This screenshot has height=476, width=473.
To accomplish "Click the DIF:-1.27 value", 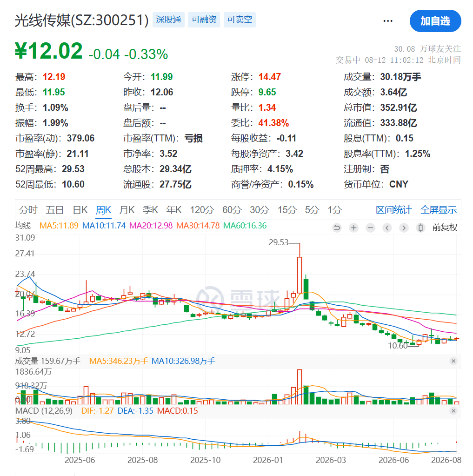I will (97, 411).
